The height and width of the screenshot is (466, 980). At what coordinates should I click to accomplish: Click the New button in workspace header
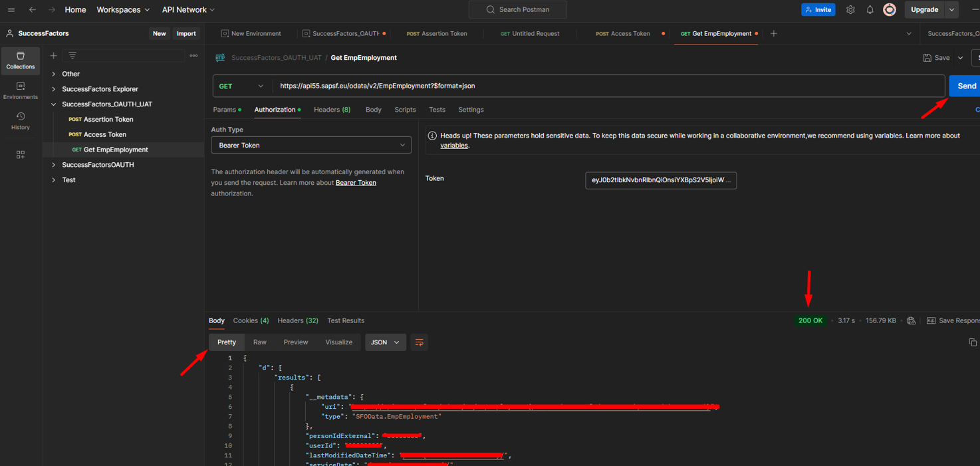coord(160,33)
